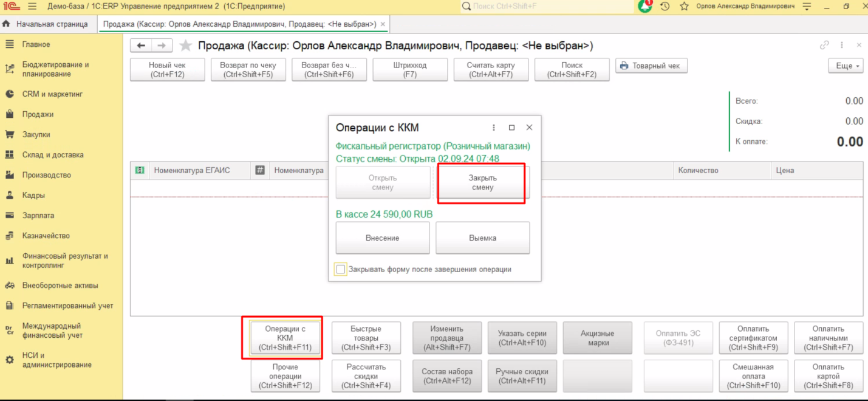
Task: Open the dialog's three-dot options menu
Action: click(494, 128)
